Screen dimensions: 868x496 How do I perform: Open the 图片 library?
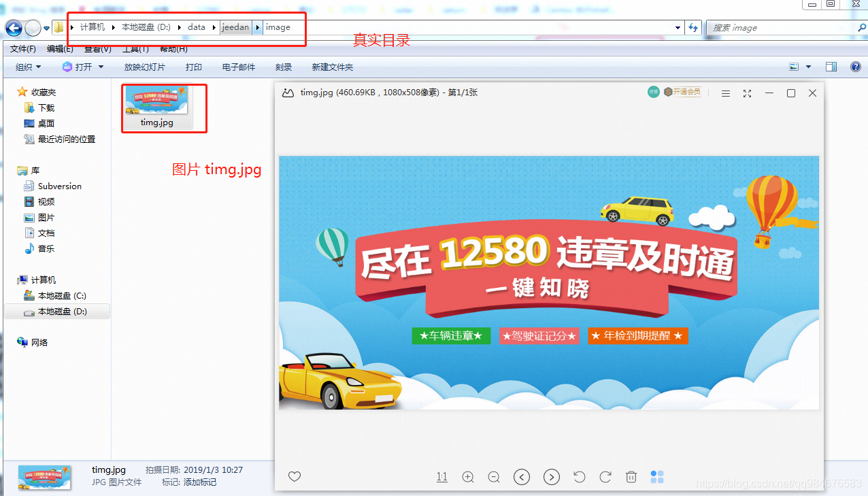pos(46,217)
